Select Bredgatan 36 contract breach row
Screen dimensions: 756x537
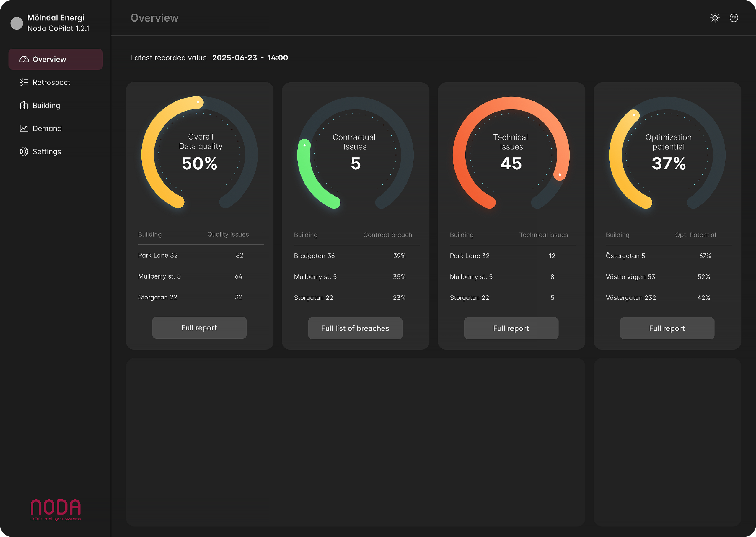tap(314, 256)
